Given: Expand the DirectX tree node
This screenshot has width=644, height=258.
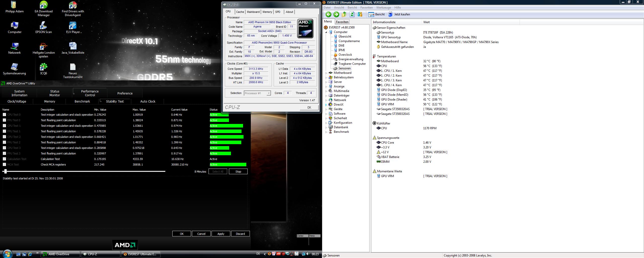Looking at the screenshot, I should 326,105.
